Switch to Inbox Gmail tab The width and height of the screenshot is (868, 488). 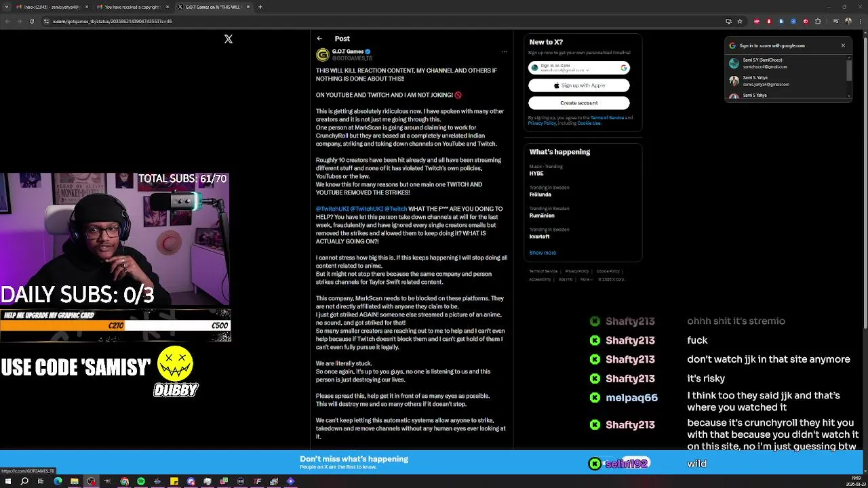pos(52,7)
